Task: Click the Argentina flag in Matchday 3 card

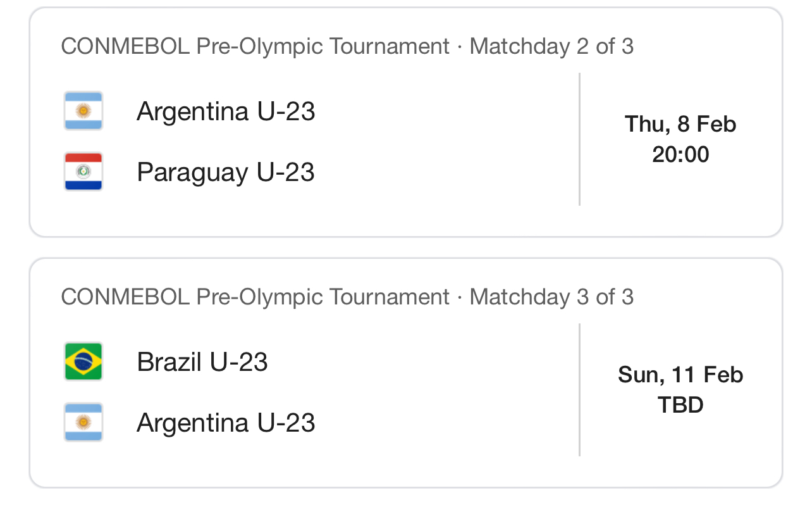Action: coord(83,422)
